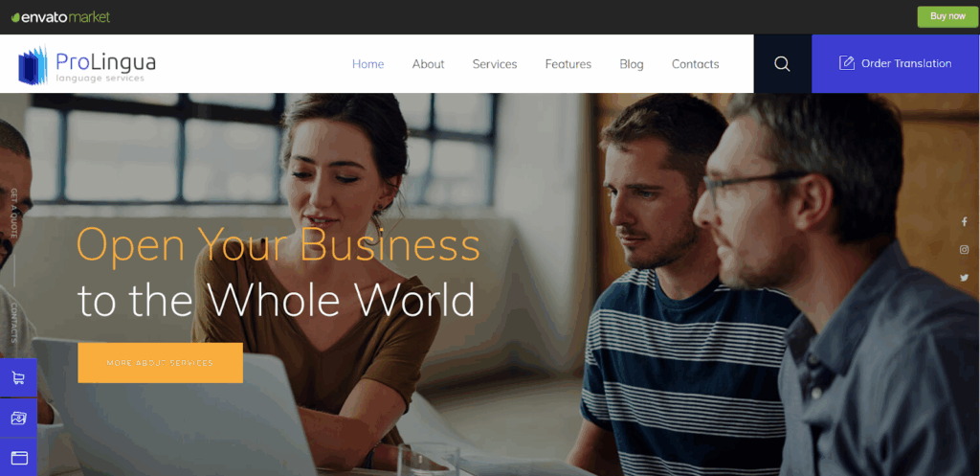The image size is (980, 476).
Task: Open the Features menu item
Action: coord(568,64)
